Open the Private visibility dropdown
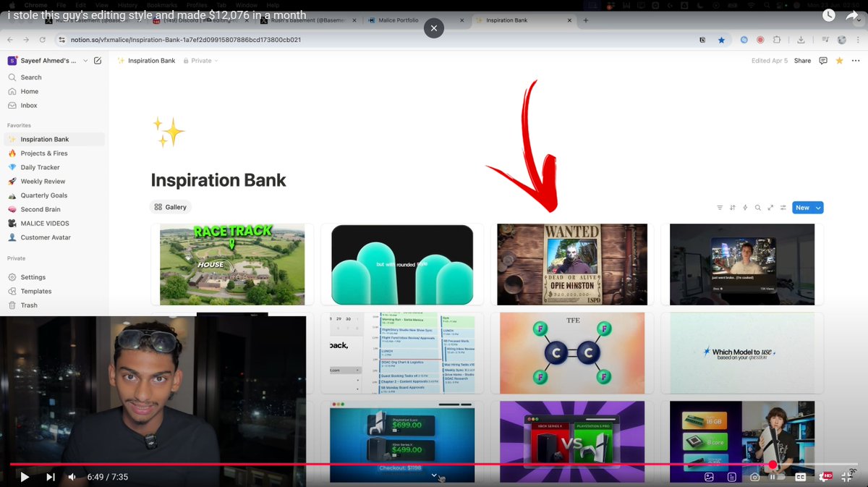 tap(201, 61)
